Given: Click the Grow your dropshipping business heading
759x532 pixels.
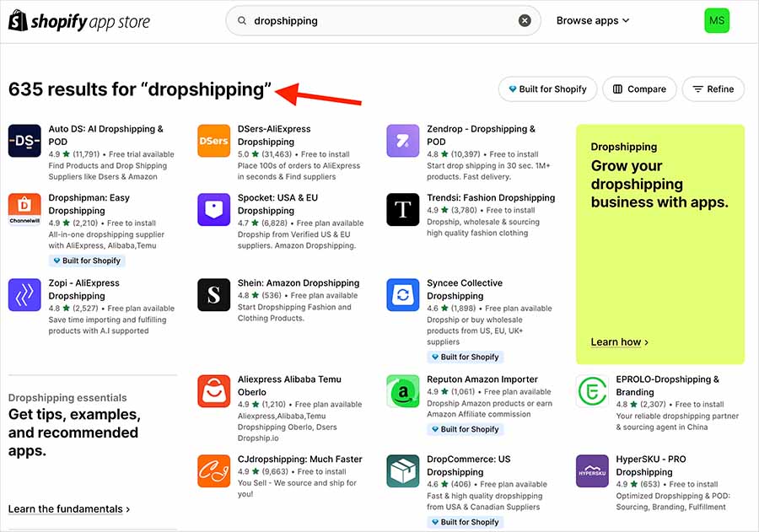Looking at the screenshot, I should pos(659,184).
